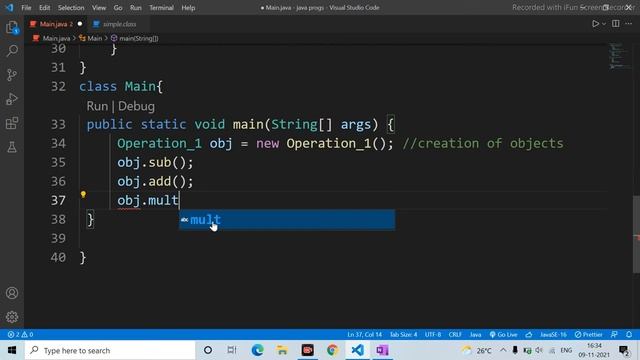
Task: Open the Go menu
Action: [118, 7]
